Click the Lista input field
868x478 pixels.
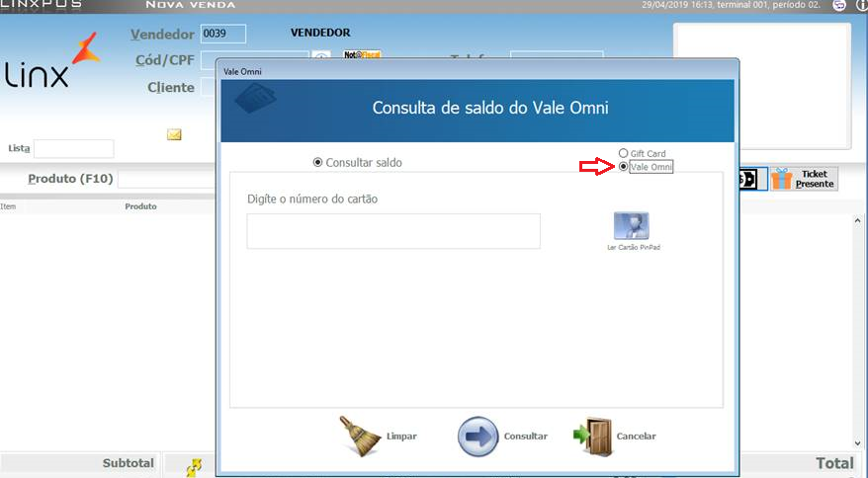point(73,149)
